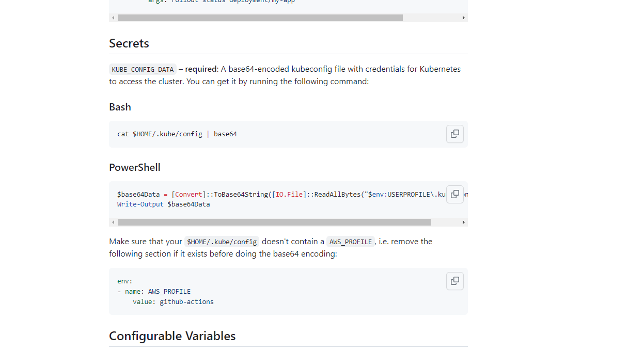644x351 pixels.
Task: Click the Secrets section heading
Action: coord(129,43)
